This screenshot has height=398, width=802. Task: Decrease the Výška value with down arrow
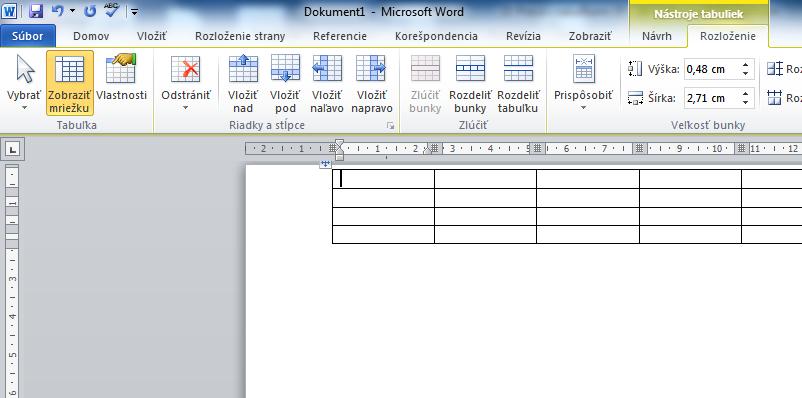[x=746, y=74]
